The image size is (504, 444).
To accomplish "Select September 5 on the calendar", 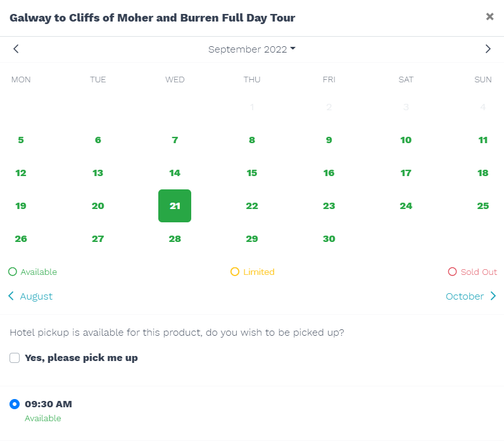I will [21, 140].
